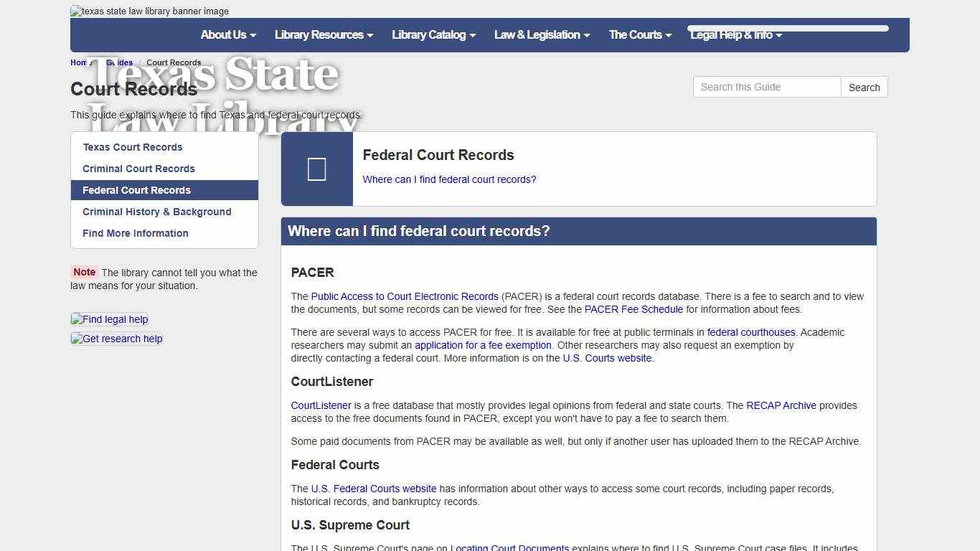Viewport: 980px width, 551px height.
Task: Open Criminal History & Background page
Action: click(x=157, y=212)
